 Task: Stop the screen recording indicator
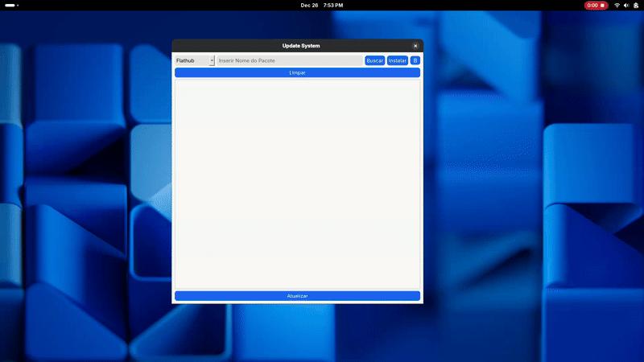click(602, 5)
